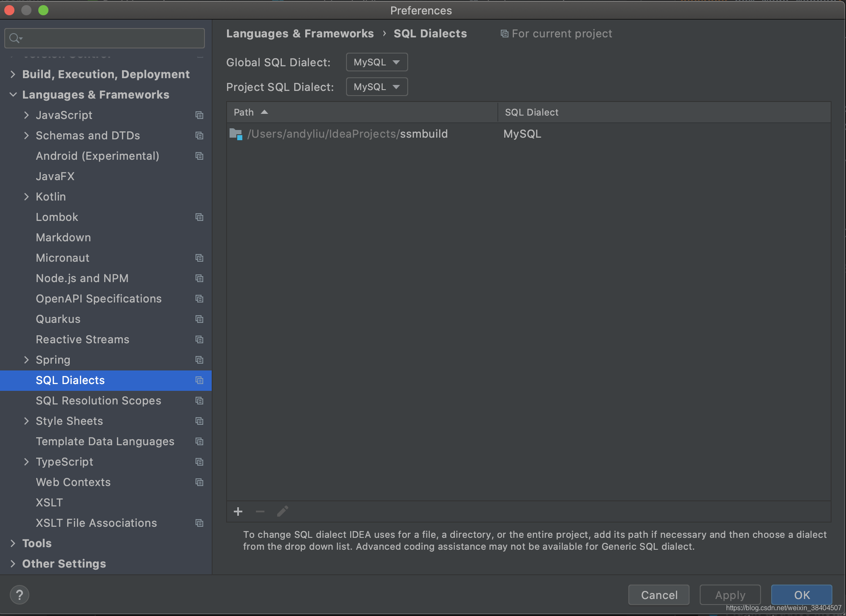Open the Markdown settings page
846x616 pixels.
coord(63,237)
